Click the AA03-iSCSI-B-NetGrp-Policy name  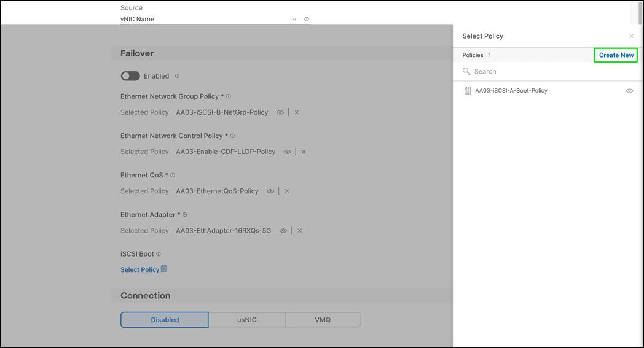(x=222, y=112)
